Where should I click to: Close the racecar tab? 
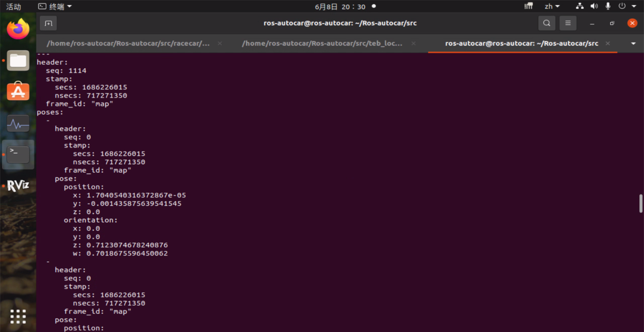click(220, 44)
